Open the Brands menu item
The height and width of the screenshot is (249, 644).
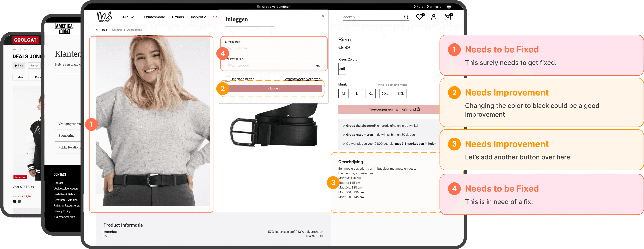tap(178, 17)
